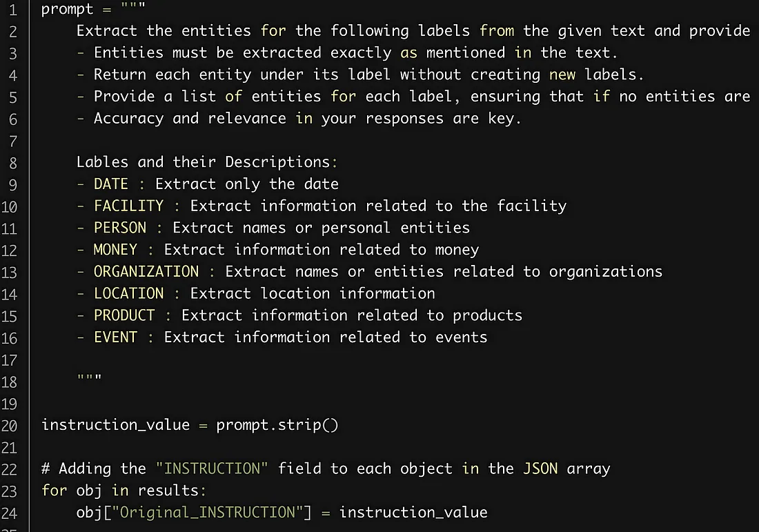
Task: Click line number 20 in the gutter
Action: click(9, 426)
